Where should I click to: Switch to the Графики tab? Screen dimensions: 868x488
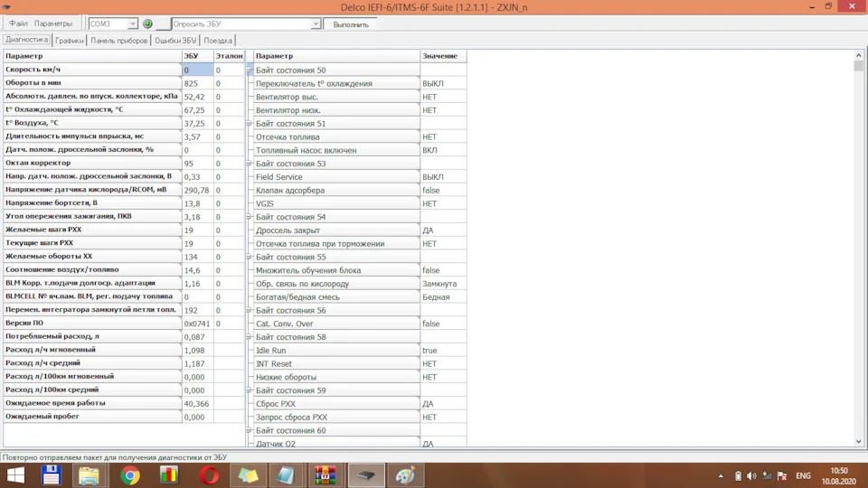(x=70, y=41)
